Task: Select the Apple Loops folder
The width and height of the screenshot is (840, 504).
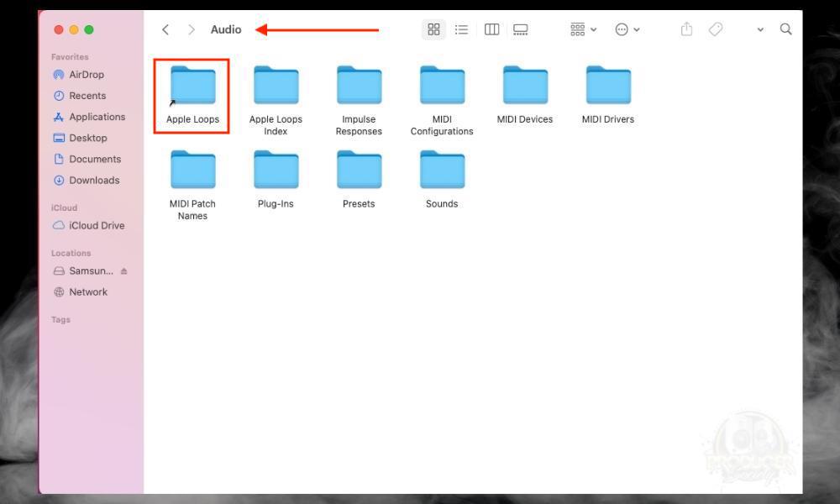Action: click(x=192, y=84)
